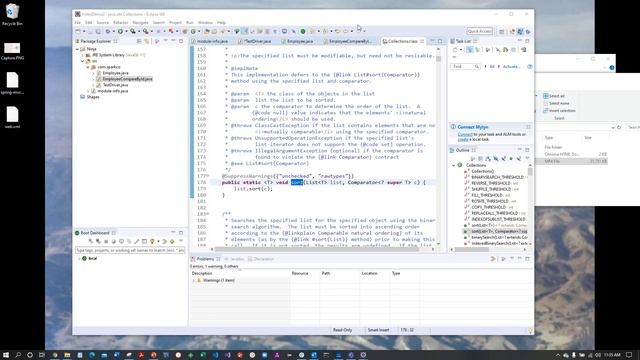Click the New file toolbar icon
Image resolution: width=640 pixels, height=360 pixels.
78,31
